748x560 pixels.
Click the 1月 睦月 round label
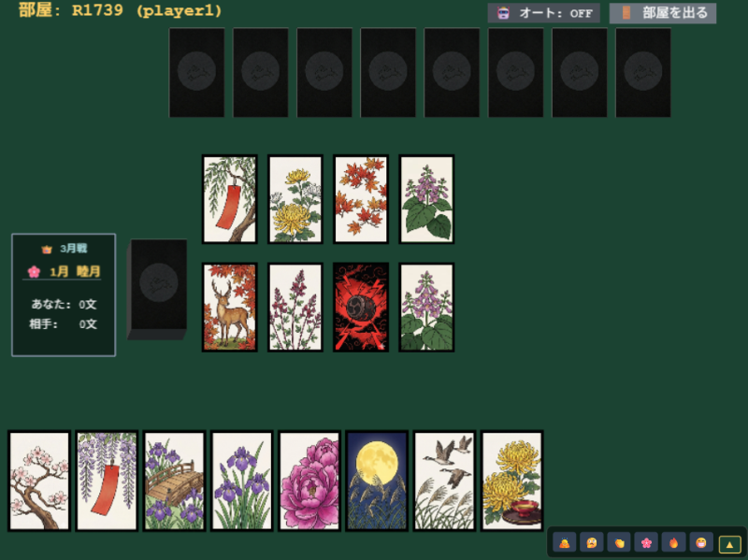pyautogui.click(x=75, y=271)
